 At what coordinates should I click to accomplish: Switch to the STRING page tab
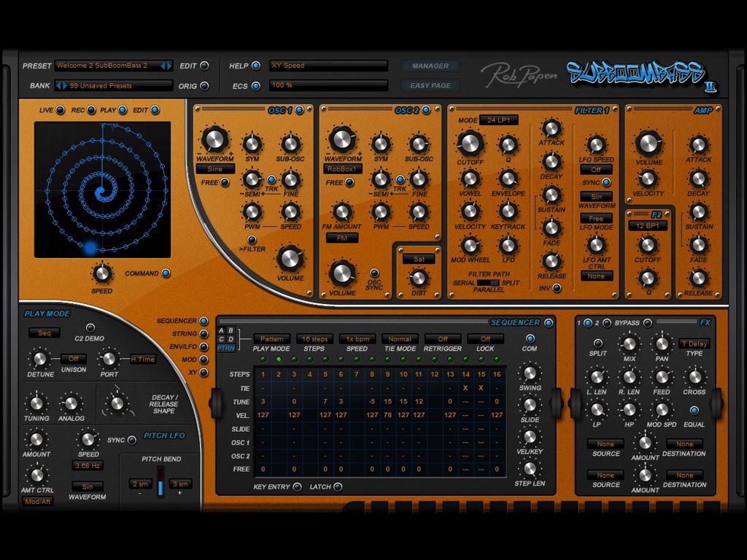click(x=204, y=334)
